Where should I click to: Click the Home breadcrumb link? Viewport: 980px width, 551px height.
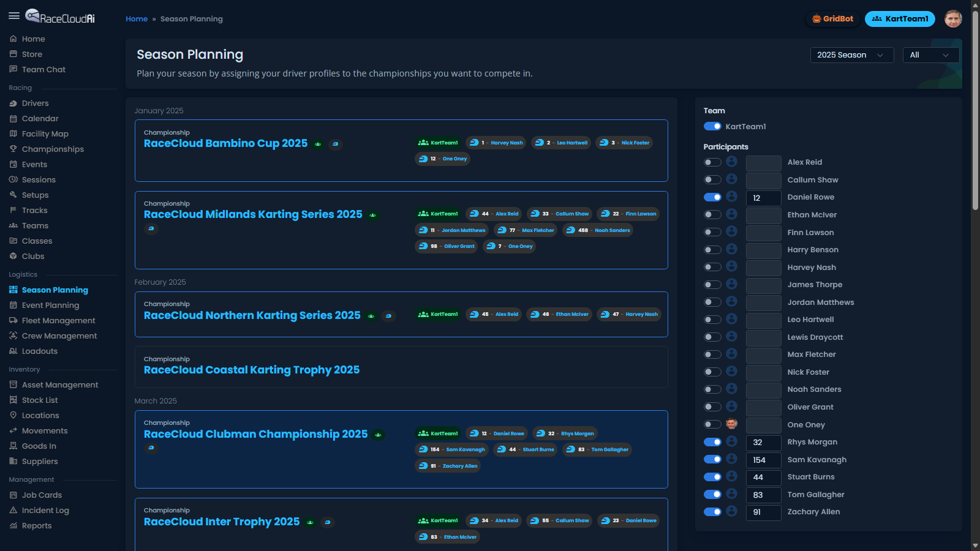coord(136,19)
